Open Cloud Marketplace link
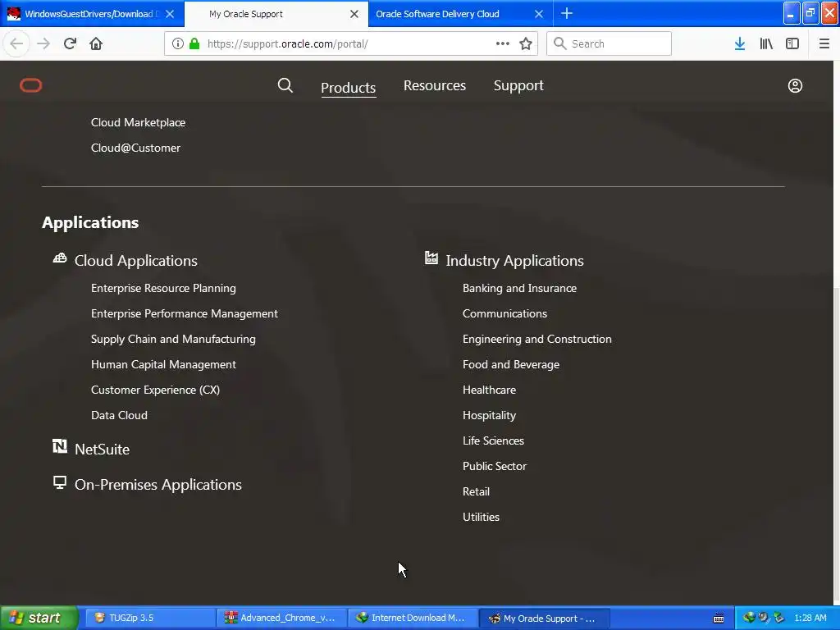840x630 pixels. pyautogui.click(x=138, y=123)
